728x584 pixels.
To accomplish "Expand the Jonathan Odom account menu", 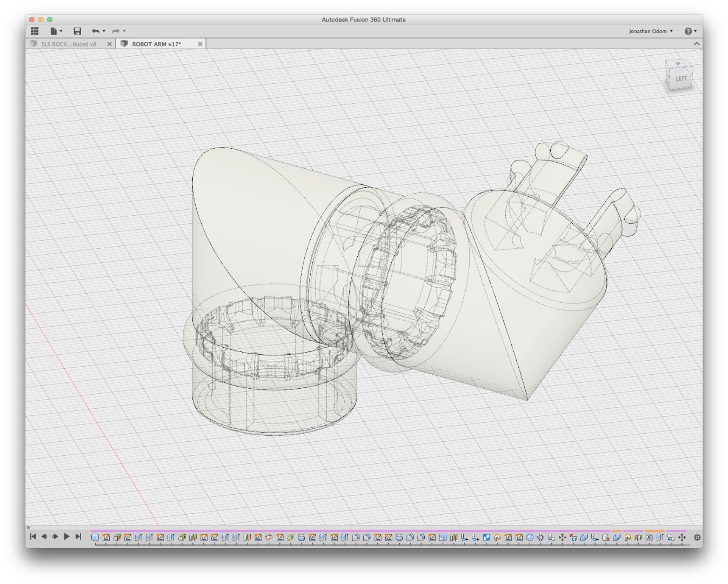I will point(651,31).
